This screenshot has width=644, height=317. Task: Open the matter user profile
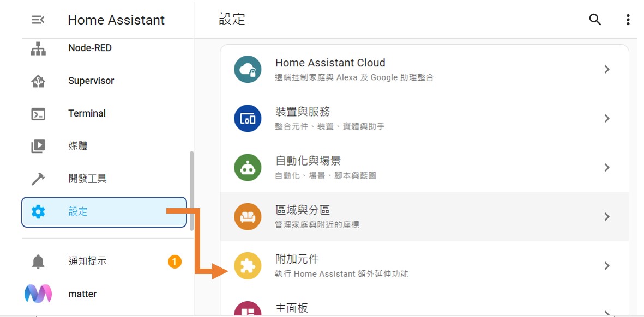click(x=82, y=294)
